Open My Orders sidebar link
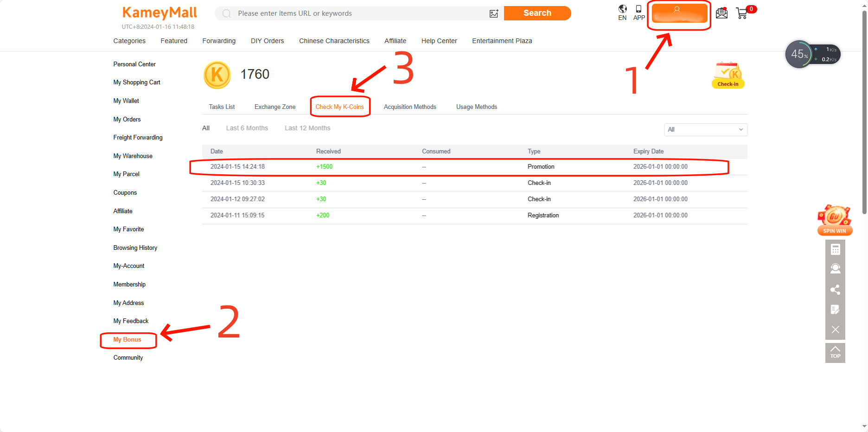868x432 pixels. click(127, 119)
